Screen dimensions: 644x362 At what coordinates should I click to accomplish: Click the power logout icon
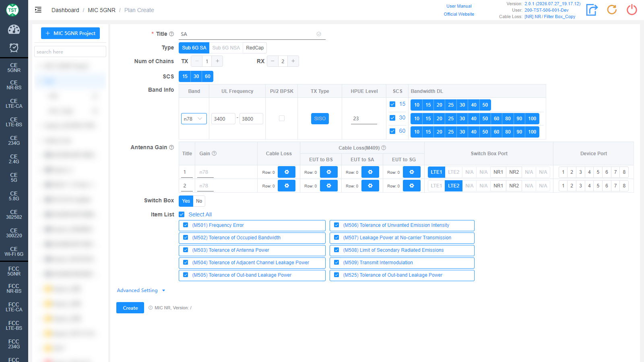click(x=632, y=10)
